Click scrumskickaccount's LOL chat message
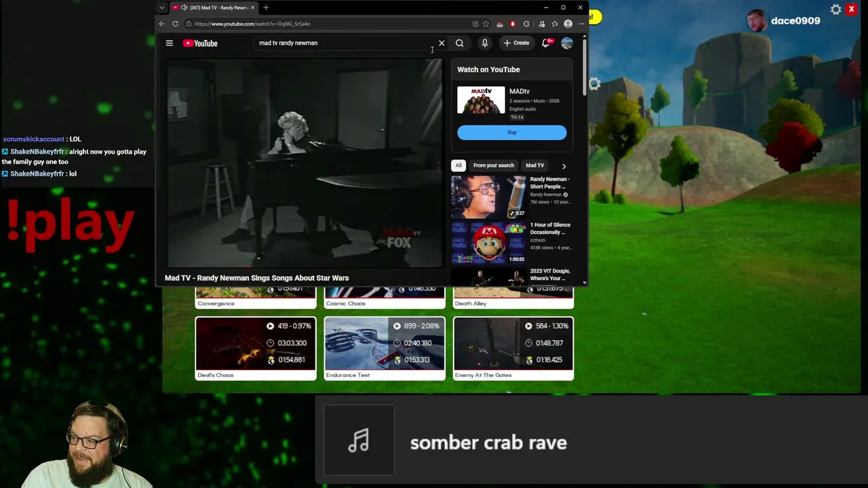The height and width of the screenshot is (488, 868). click(x=42, y=139)
